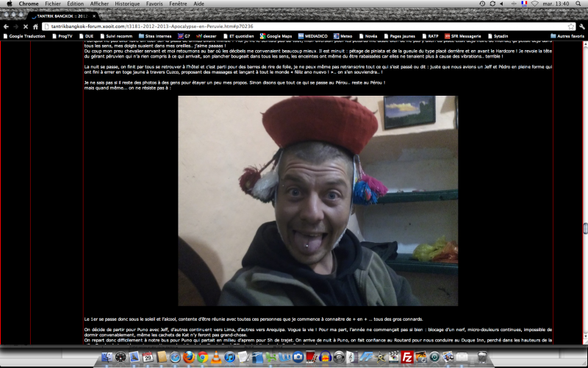Open the Pages jaunes bookmark
The width and height of the screenshot is (588, 368).
pyautogui.click(x=399, y=36)
